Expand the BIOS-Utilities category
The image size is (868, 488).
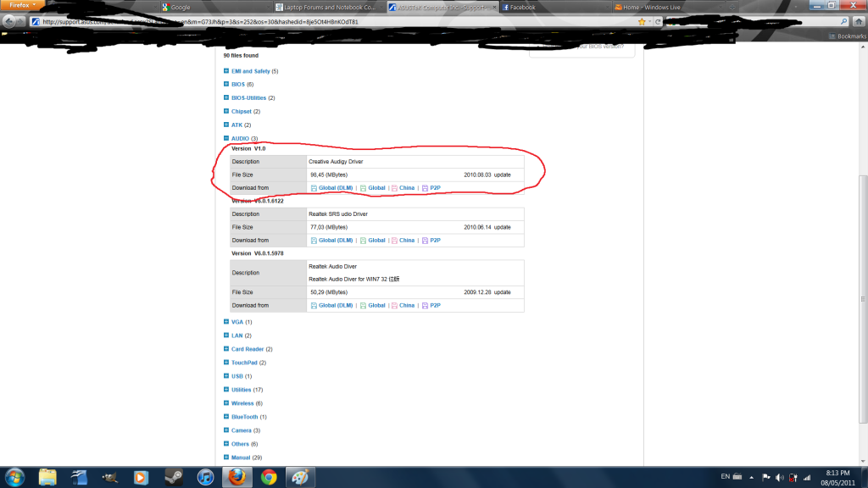(225, 97)
